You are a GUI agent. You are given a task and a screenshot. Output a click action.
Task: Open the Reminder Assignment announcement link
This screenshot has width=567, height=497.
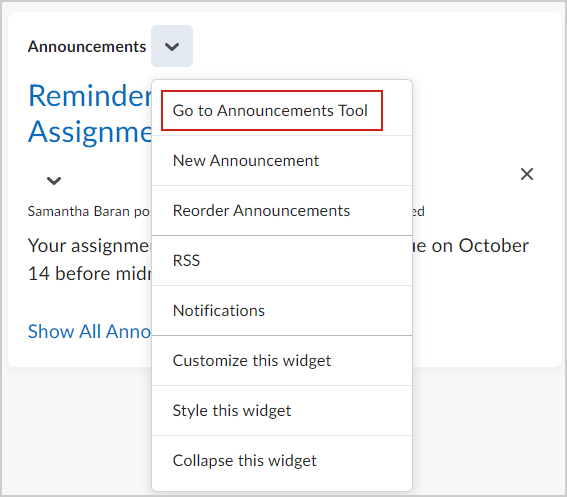[x=90, y=114]
